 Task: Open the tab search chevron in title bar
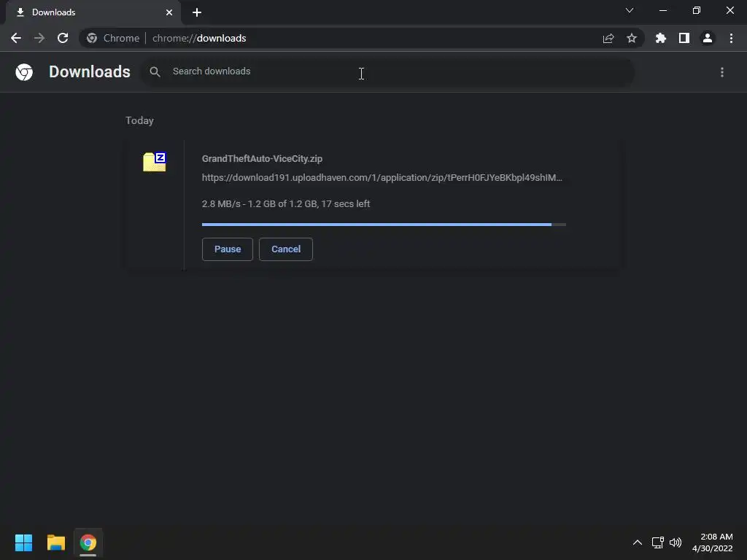point(630,10)
